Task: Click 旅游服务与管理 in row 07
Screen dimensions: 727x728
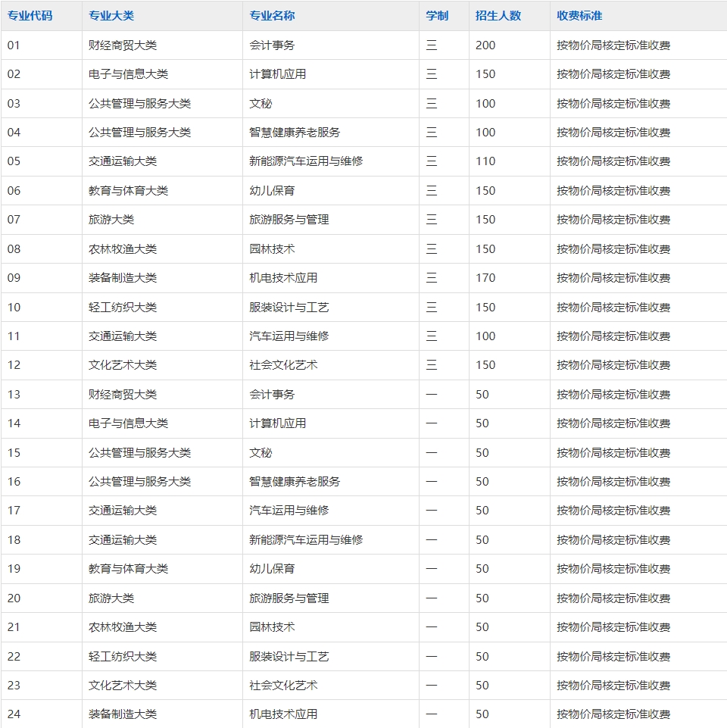Action: click(x=289, y=220)
